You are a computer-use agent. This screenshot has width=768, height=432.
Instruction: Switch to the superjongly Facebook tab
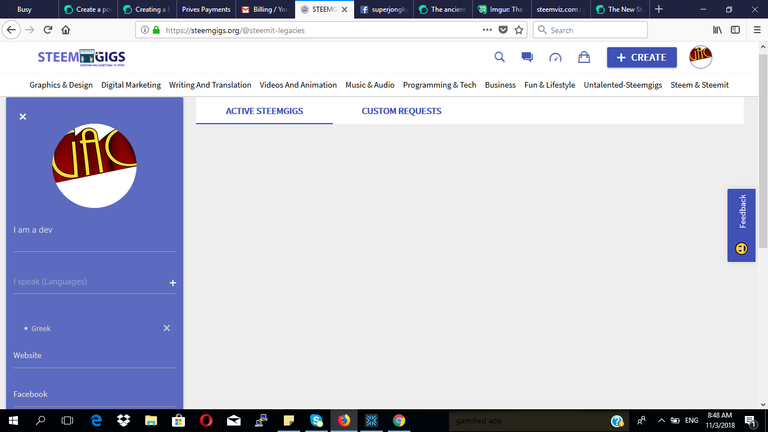[384, 9]
